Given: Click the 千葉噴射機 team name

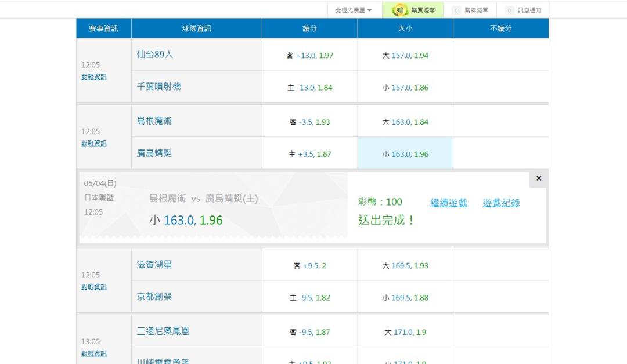Looking at the screenshot, I should point(158,87).
